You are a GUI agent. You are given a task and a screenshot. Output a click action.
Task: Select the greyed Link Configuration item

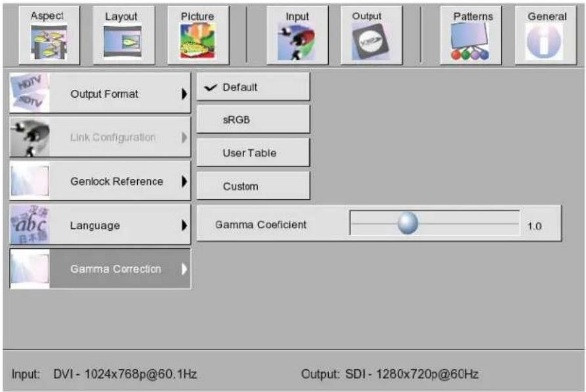pos(100,137)
